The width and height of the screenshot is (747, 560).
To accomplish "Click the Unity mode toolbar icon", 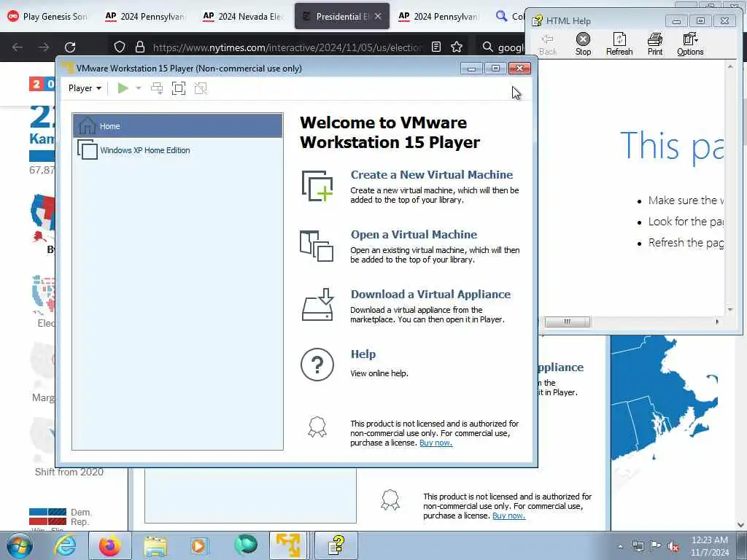I will [201, 88].
